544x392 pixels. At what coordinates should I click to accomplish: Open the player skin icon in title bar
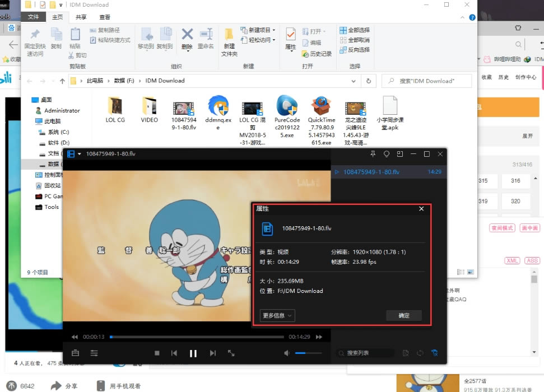[x=386, y=154]
